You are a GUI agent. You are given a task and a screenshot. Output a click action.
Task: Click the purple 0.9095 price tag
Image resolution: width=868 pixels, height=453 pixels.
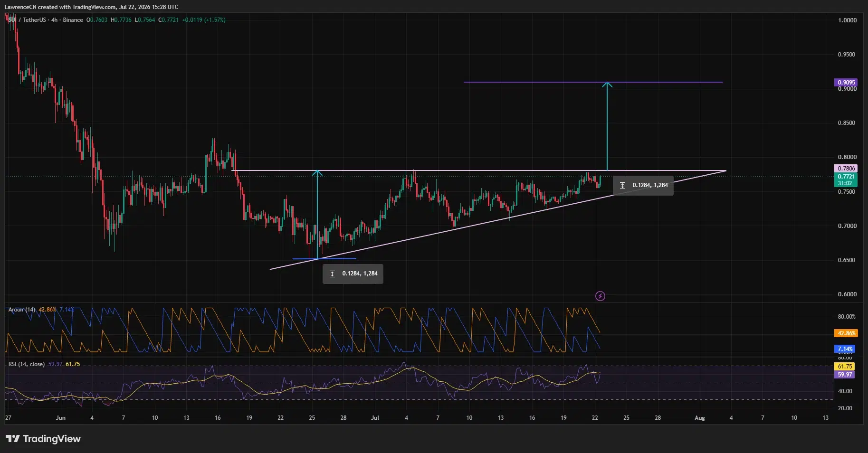point(846,83)
